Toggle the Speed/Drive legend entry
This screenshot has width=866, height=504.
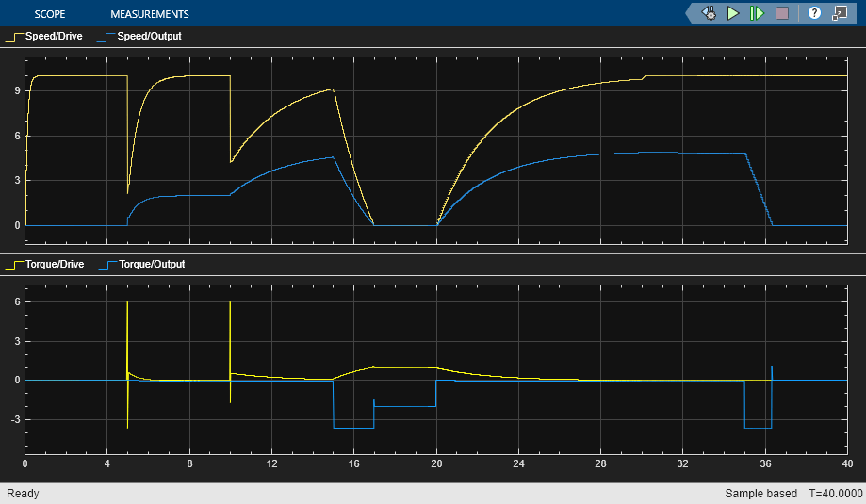click(44, 37)
